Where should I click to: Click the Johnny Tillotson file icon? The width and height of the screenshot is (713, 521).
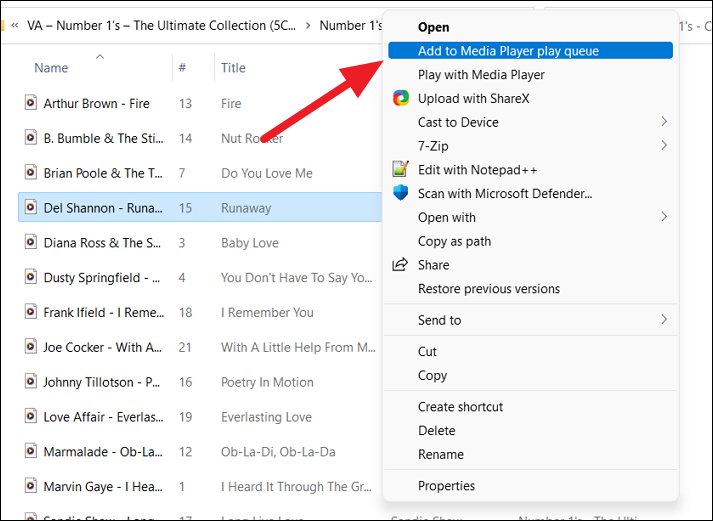click(x=30, y=382)
